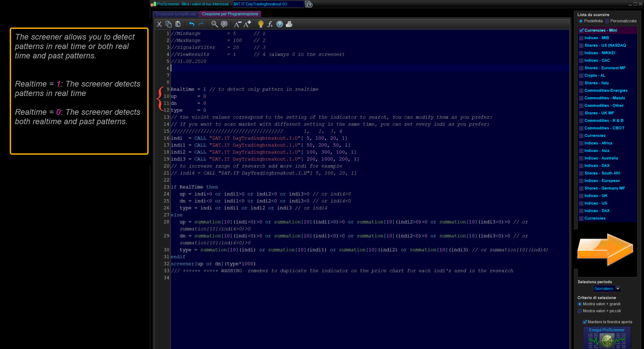The height and width of the screenshot is (349, 644).
Task: Click the Paste clipboard icon
Action: click(x=178, y=24)
